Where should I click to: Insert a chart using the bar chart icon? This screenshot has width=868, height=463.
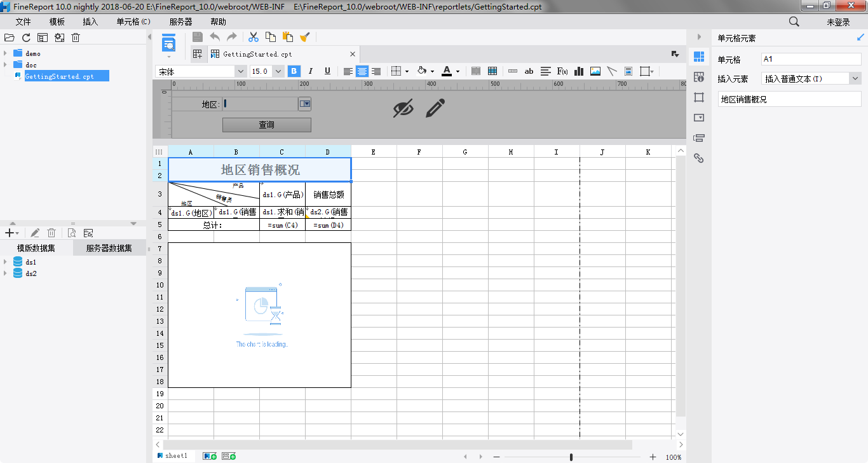click(x=579, y=71)
